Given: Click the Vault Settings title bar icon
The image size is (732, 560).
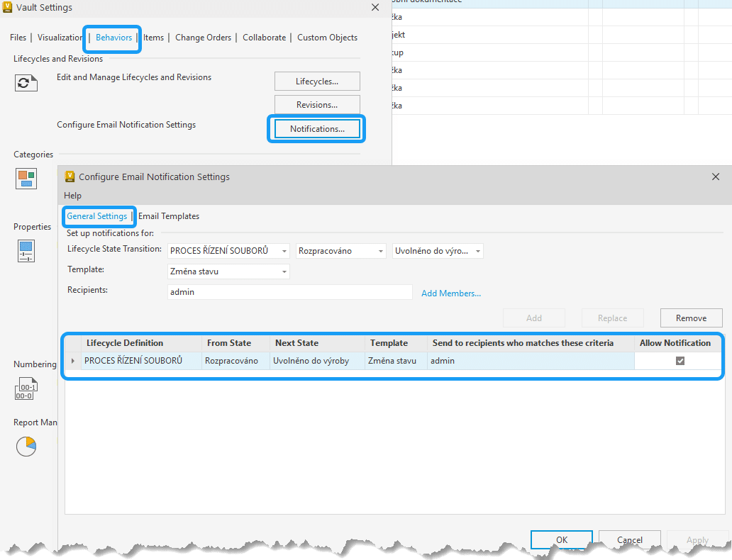Looking at the screenshot, I should (8, 8).
